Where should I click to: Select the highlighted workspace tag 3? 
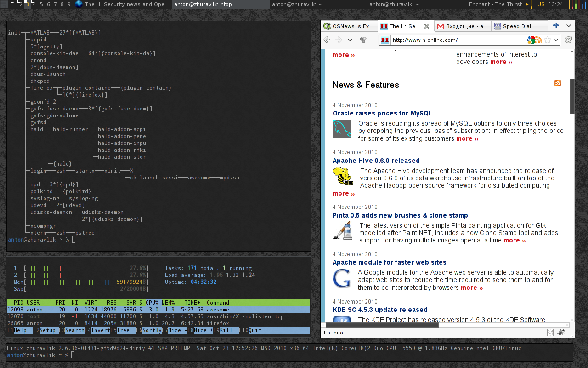click(x=28, y=4)
